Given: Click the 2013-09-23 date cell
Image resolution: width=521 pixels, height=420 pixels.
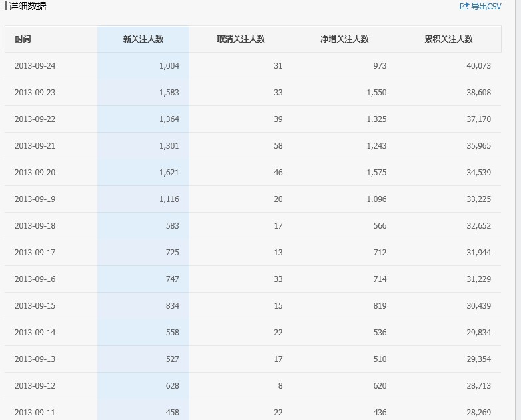Looking at the screenshot, I should [x=35, y=93].
